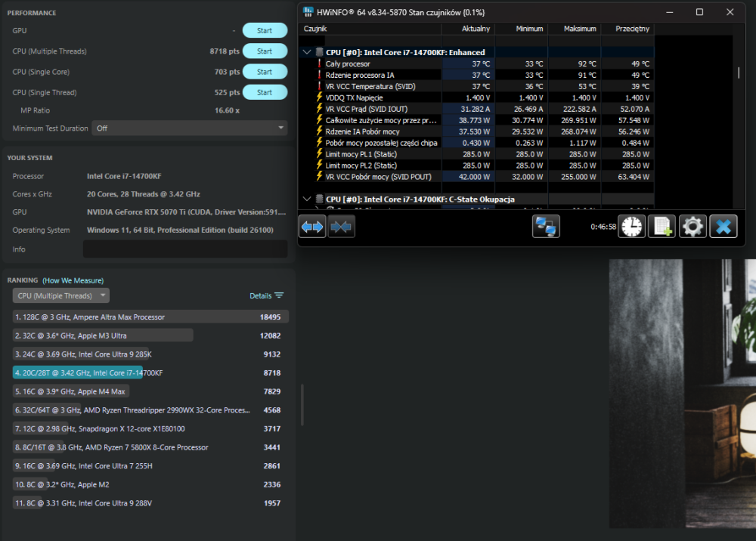Image resolution: width=756 pixels, height=541 pixels.
Task: Open the Minimum Test Duration dropdown
Action: (x=190, y=128)
